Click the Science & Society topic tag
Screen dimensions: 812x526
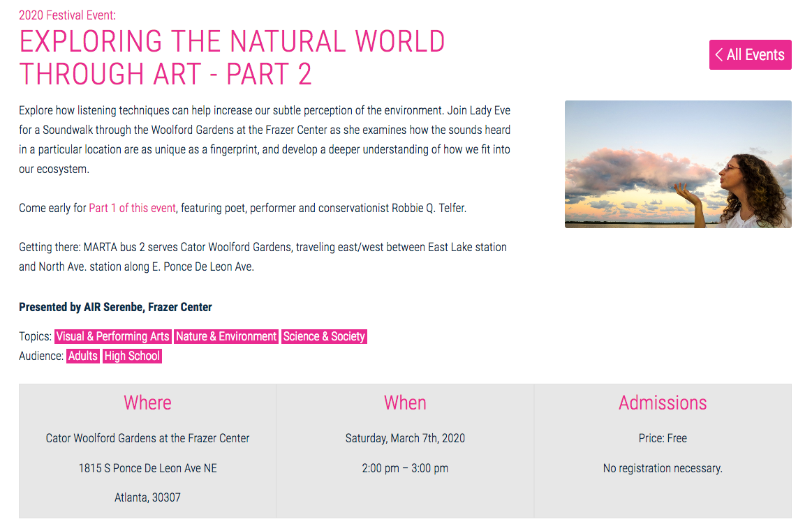point(324,336)
